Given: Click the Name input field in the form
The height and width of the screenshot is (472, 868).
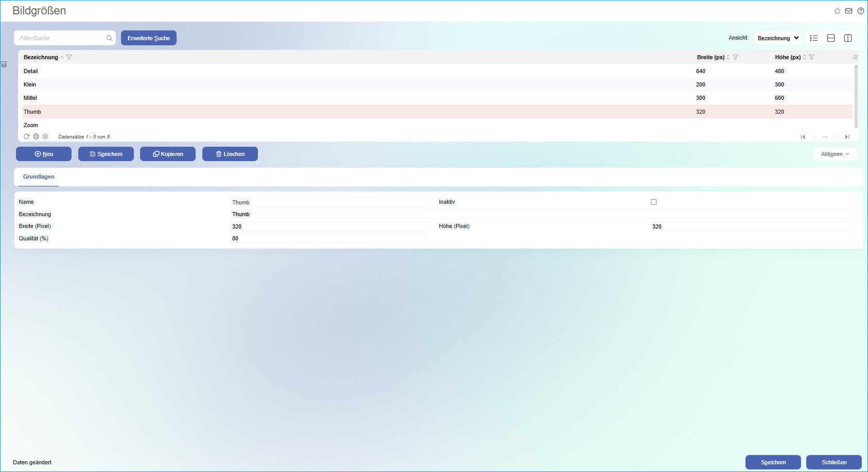Looking at the screenshot, I should click(x=328, y=202).
